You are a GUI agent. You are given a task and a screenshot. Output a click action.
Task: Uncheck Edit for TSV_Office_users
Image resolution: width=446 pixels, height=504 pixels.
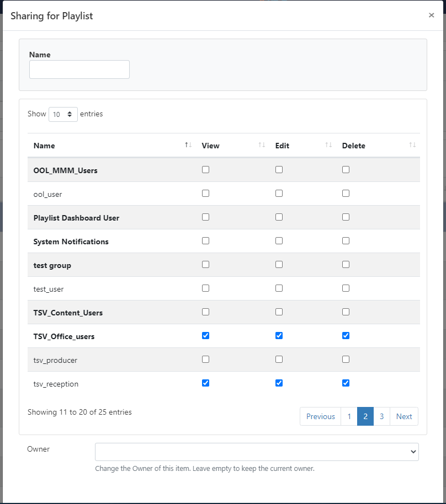(279, 336)
